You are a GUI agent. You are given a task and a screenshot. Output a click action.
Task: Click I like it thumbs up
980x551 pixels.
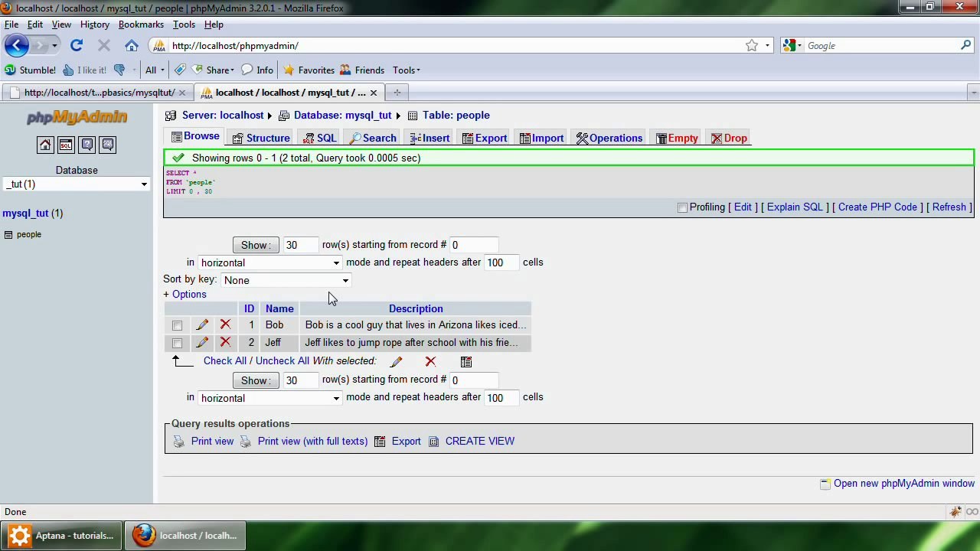click(x=84, y=70)
